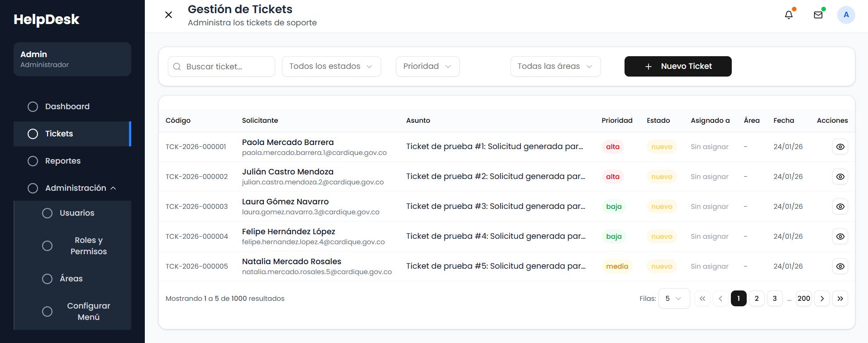View ticket TCK-2026-000005 with eye icon

pos(840,266)
